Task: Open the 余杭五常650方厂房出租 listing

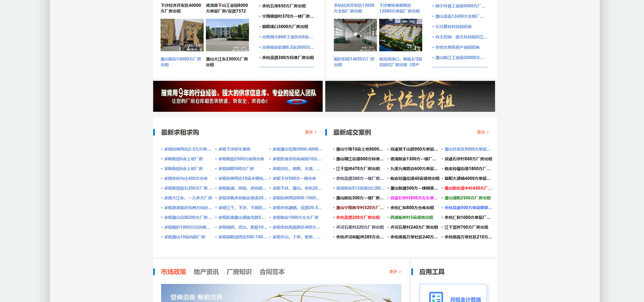Action: tap(284, 6)
